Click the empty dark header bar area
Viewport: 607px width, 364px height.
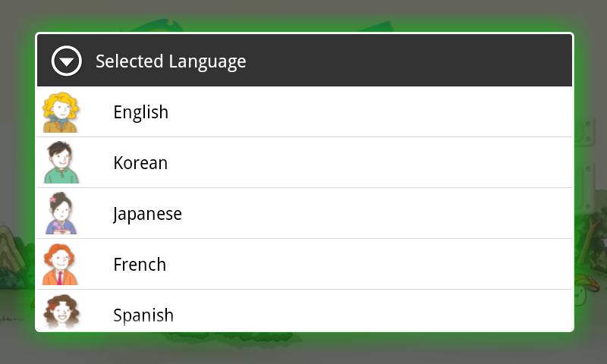(417, 61)
